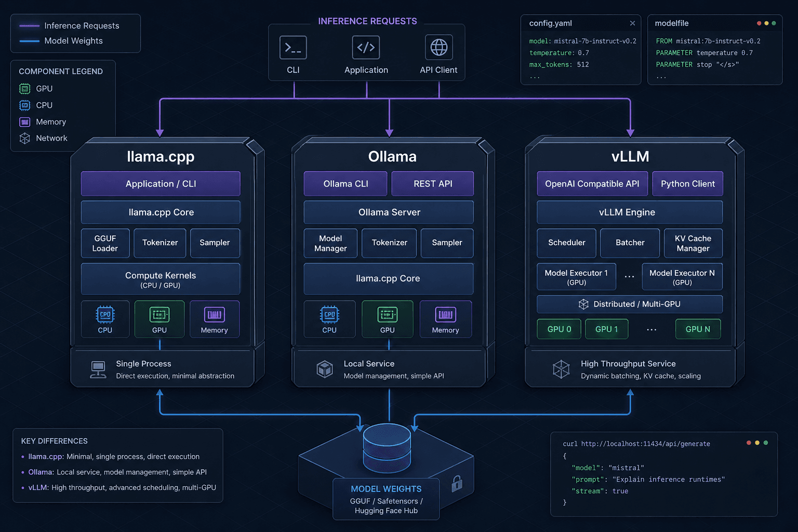Click the padlock icon beside Model Weights

click(x=457, y=484)
